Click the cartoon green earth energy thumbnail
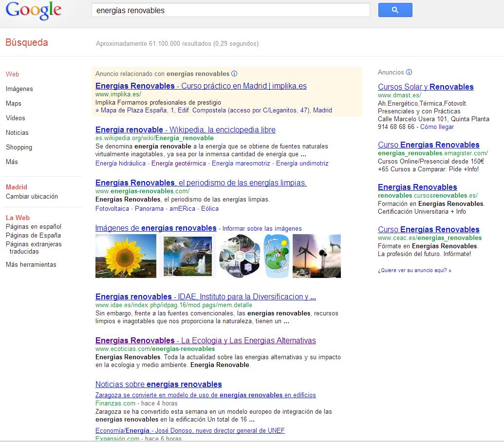504x442 pixels. pos(277,256)
